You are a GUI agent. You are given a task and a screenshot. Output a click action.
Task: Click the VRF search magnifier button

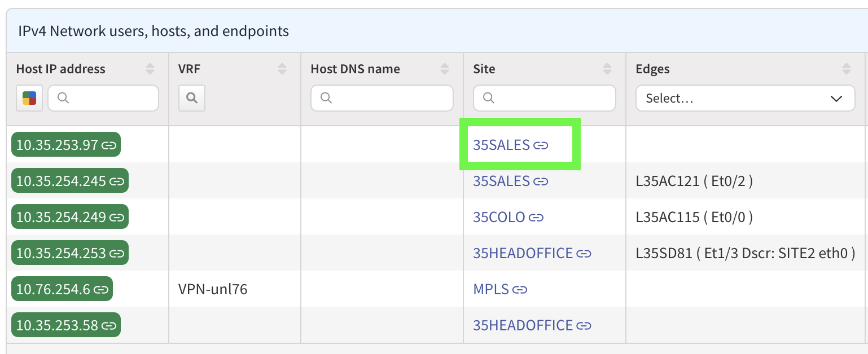pyautogui.click(x=192, y=98)
